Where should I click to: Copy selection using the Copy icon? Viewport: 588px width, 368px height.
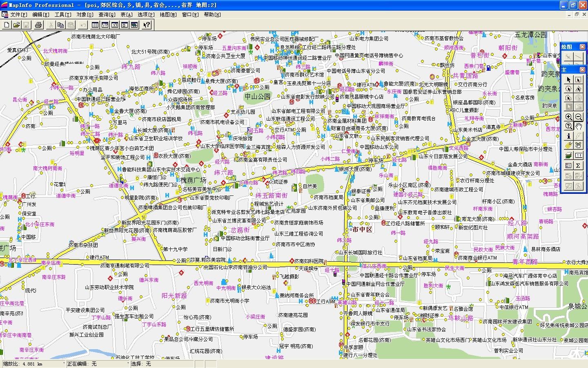(x=60, y=25)
